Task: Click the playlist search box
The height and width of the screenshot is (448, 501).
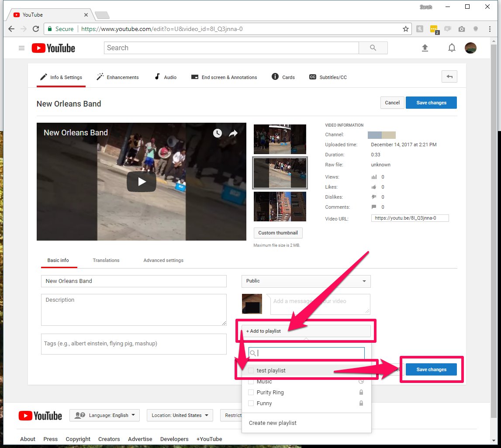Action: [x=307, y=353]
